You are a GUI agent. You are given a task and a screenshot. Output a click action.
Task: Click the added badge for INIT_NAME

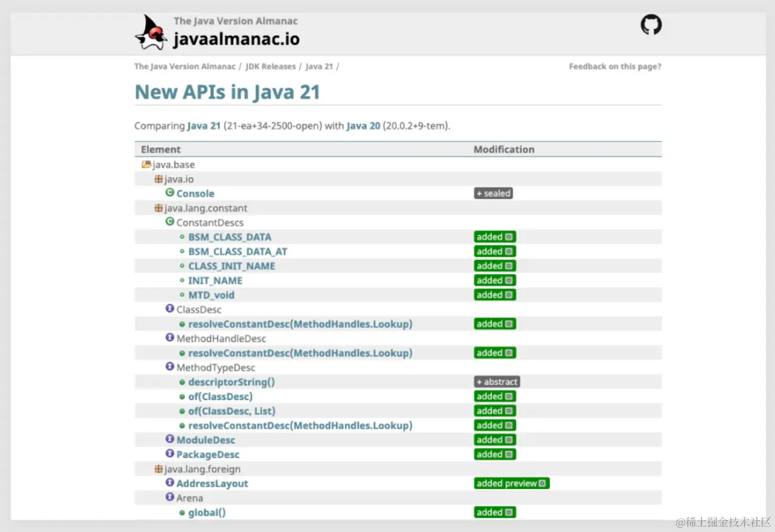[x=495, y=281]
